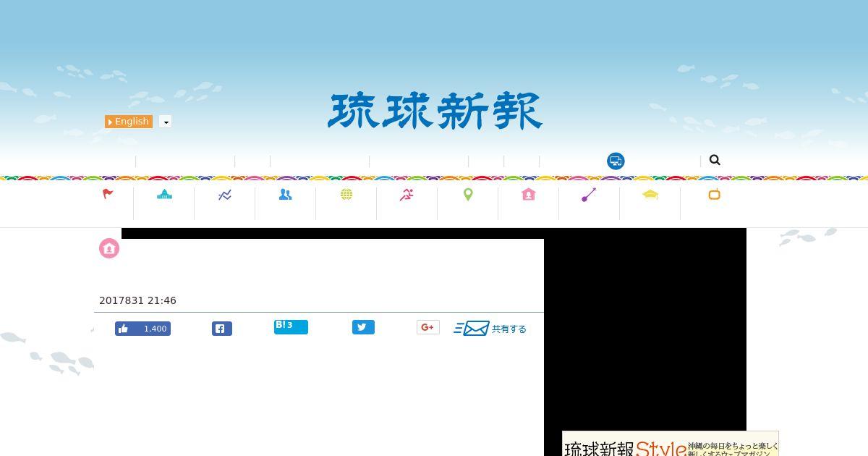Open the teal government building category icon

164,194
